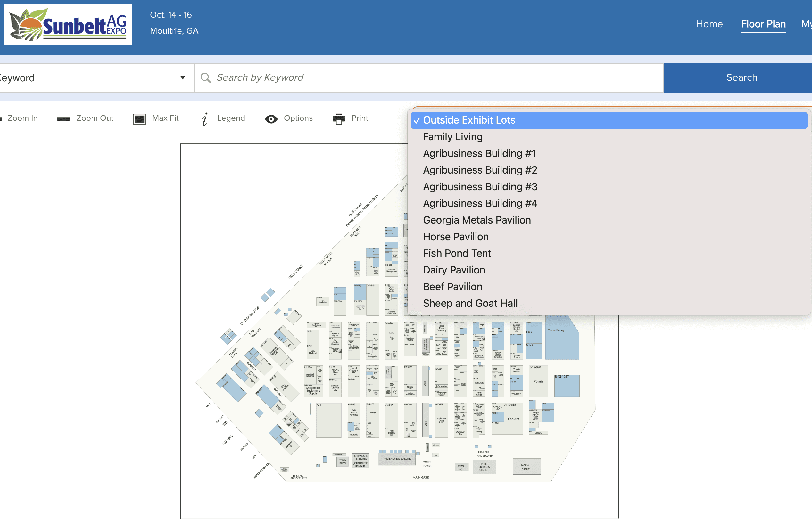Click the Max Fit square icon
Viewport: 812px width, 522px height.
point(139,118)
